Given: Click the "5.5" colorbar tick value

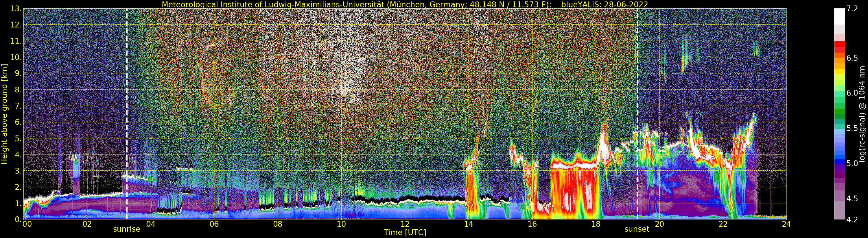Looking at the screenshot, I should (x=852, y=128).
